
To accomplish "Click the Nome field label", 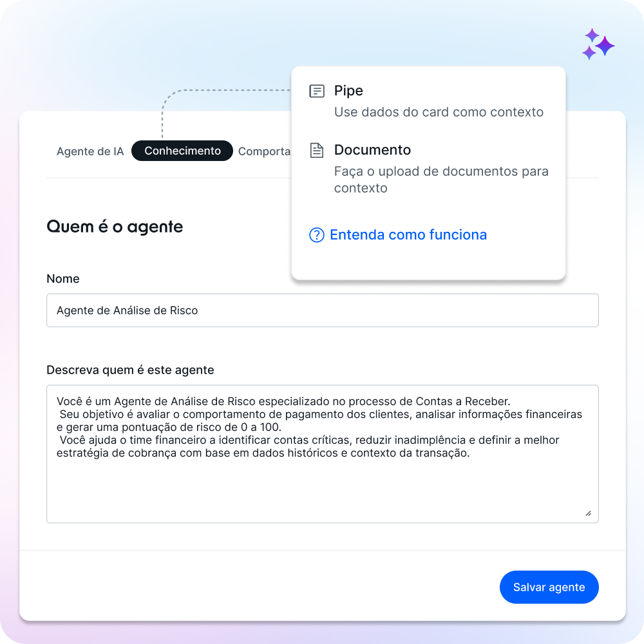I will 63,279.
